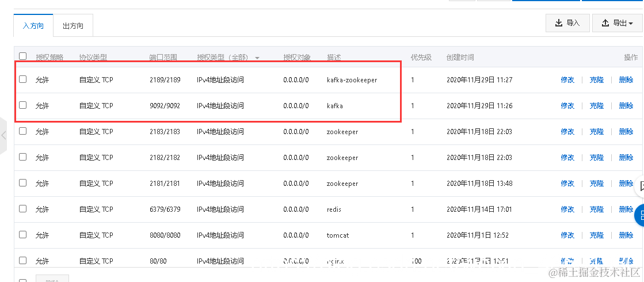
Task: Click the 2020年11月1日 12:52 creation time
Action: click(478, 235)
